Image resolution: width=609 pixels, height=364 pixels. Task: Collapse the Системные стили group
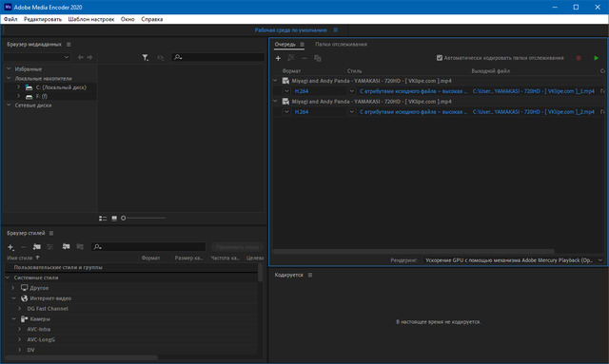point(8,278)
